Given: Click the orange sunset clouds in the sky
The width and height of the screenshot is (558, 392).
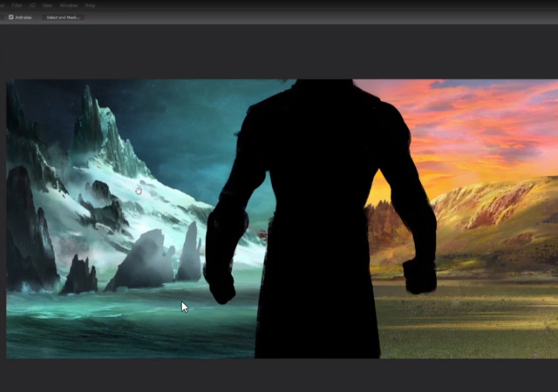Looking at the screenshot, I should pos(471,122).
